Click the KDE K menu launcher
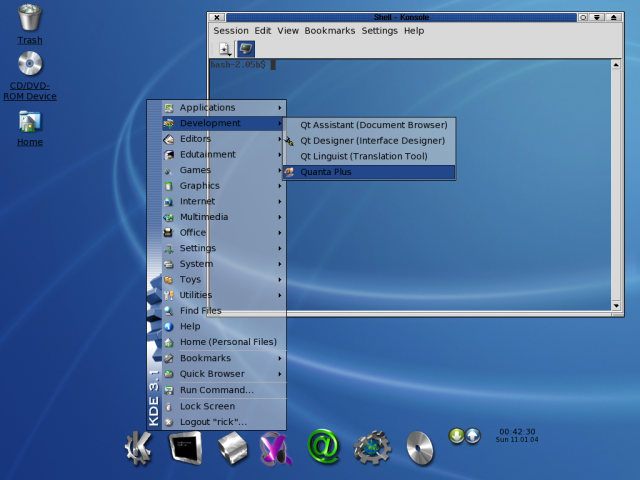Image resolution: width=640 pixels, height=480 pixels. [138, 449]
